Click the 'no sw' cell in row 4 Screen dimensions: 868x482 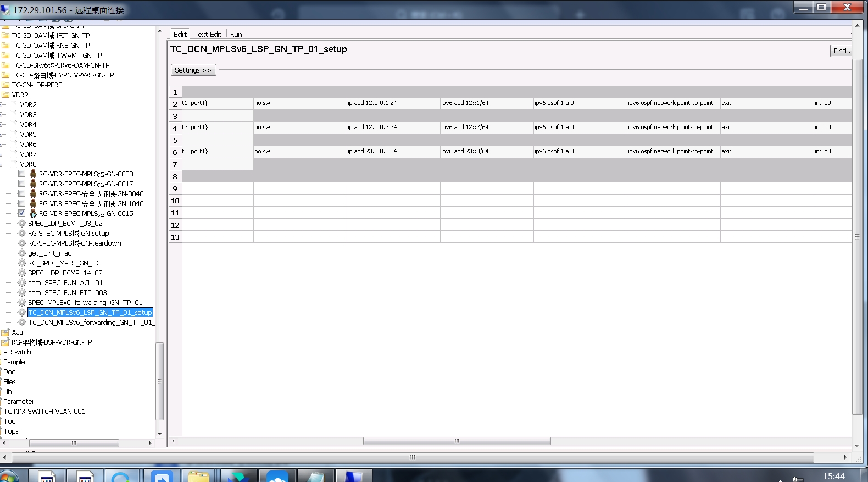pyautogui.click(x=300, y=128)
